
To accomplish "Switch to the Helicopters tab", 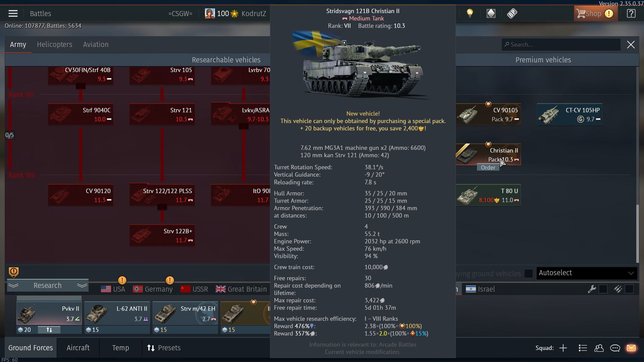I will (55, 45).
